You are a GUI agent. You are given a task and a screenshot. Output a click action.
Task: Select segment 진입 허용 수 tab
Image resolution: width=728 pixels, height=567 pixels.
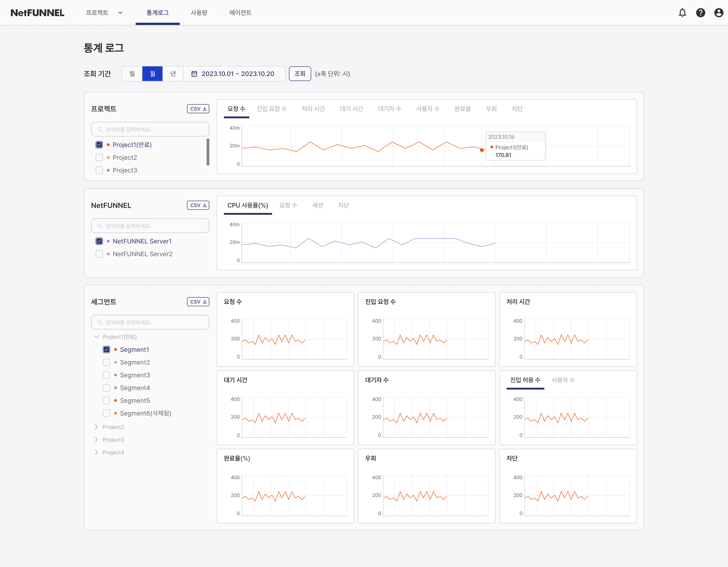coord(525,380)
